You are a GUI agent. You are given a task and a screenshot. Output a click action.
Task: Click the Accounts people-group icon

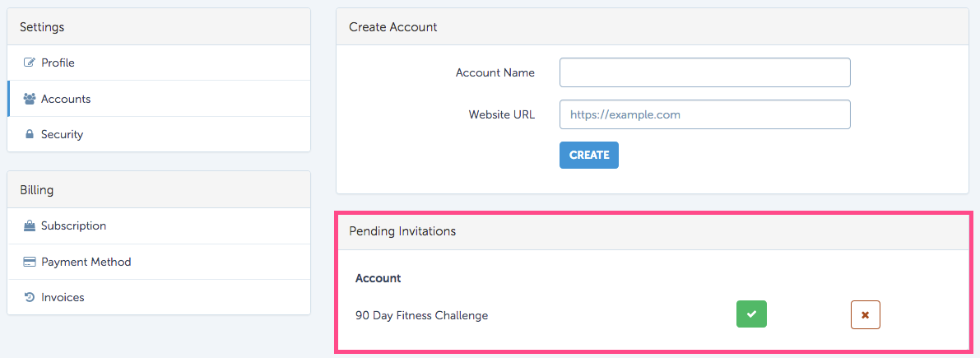(29, 99)
